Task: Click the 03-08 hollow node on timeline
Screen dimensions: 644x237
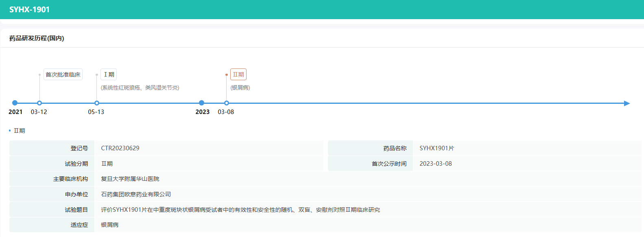Action: pos(227,103)
